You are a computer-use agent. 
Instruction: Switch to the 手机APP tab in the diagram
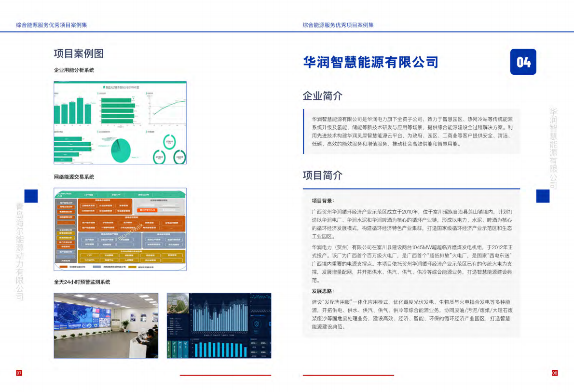(116, 194)
